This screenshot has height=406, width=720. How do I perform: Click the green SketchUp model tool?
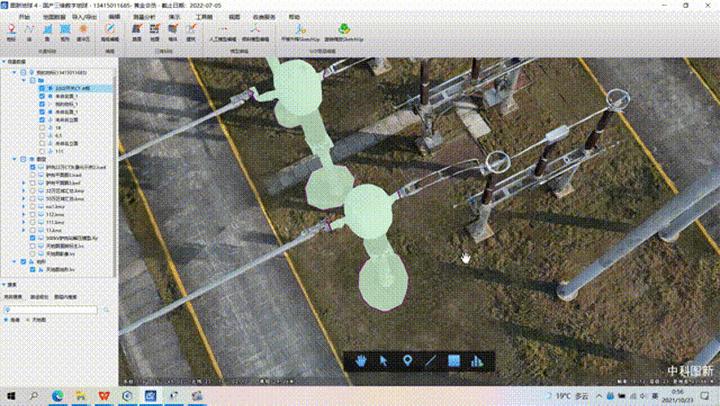click(344, 32)
